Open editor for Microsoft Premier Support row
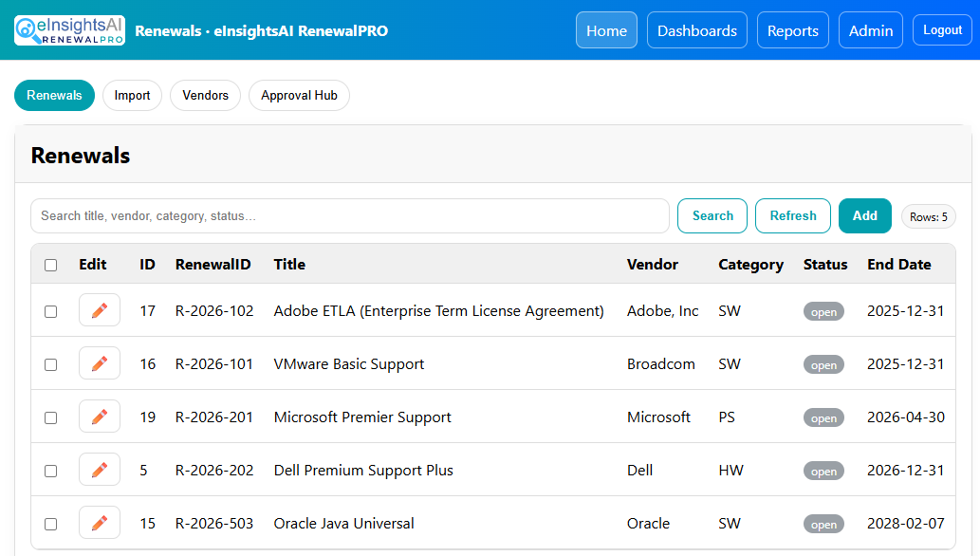The height and width of the screenshot is (556, 980). pyautogui.click(x=100, y=417)
